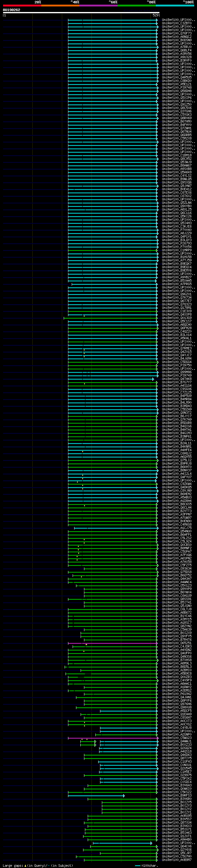Select label UniRef100_Q54NU0
197x868 pixels.
click(177, 531)
